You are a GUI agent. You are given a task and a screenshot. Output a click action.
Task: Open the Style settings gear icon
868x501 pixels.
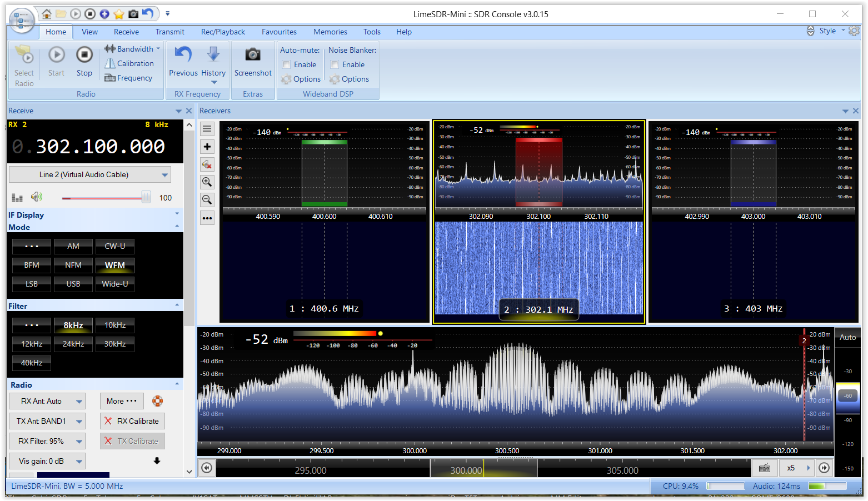(x=855, y=31)
